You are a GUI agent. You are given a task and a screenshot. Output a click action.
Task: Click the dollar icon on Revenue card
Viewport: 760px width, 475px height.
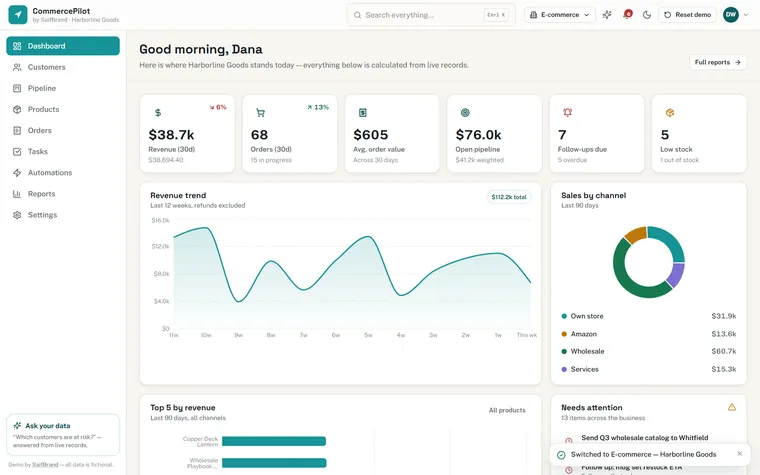(x=158, y=112)
